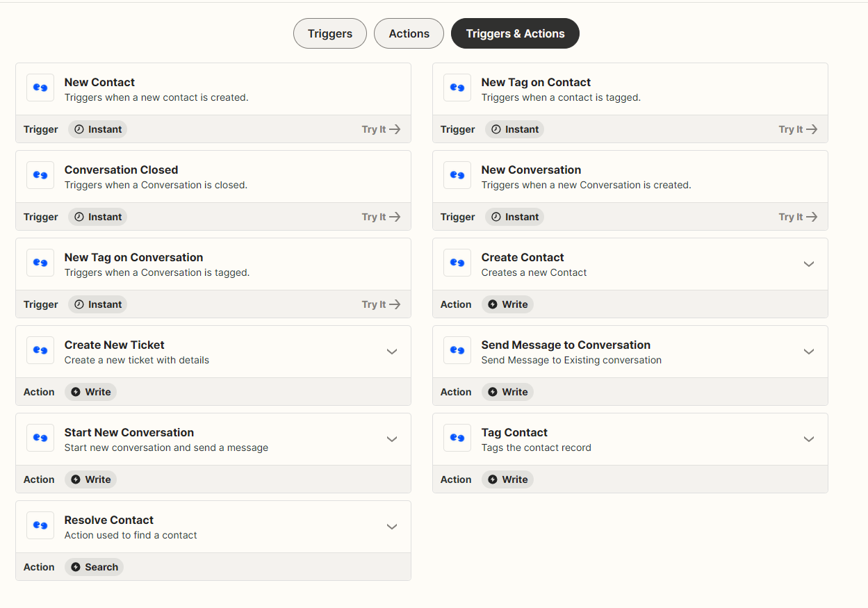Image resolution: width=868 pixels, height=608 pixels.
Task: Click the Write badge under Create New Ticket
Action: click(x=90, y=392)
